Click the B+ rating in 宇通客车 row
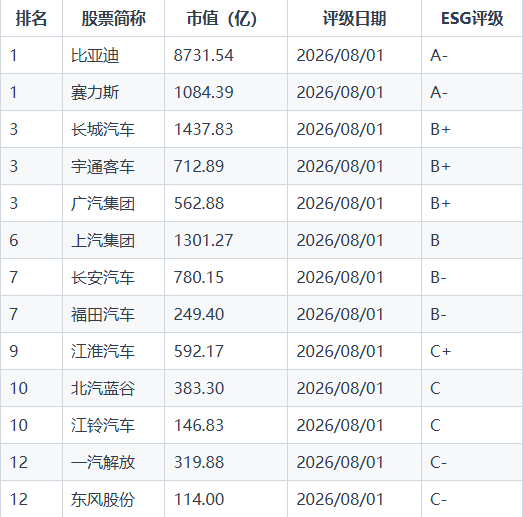This screenshot has width=523, height=517. coord(440,166)
